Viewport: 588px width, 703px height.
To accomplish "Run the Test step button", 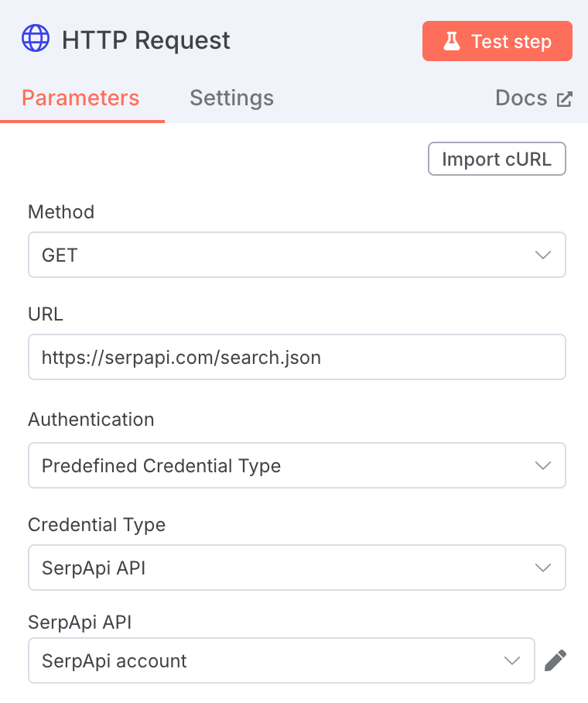I will pyautogui.click(x=497, y=41).
